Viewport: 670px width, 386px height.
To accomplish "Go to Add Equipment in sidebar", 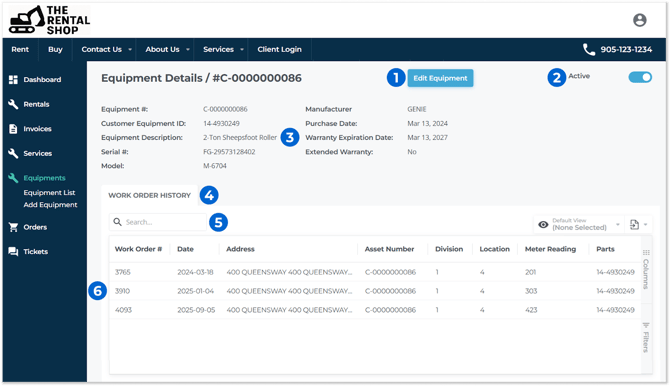I will [x=50, y=205].
